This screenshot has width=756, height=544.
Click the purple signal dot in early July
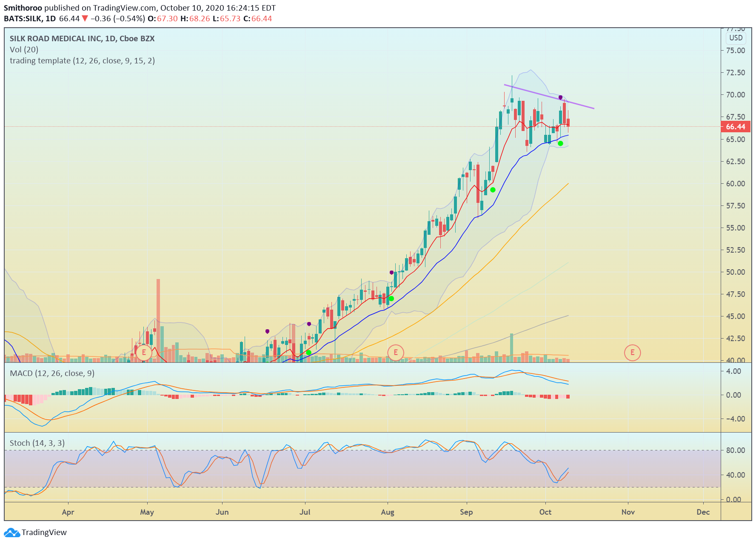[309, 324]
